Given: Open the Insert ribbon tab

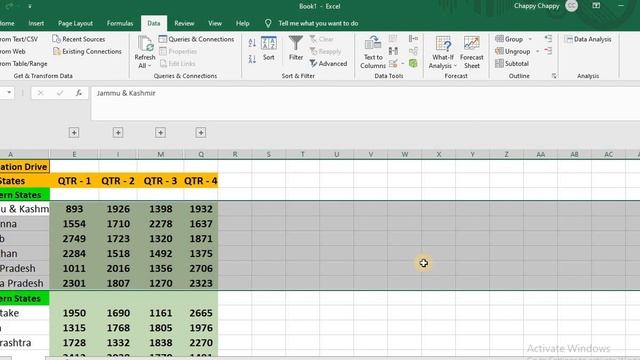Looking at the screenshot, I should pos(36,23).
